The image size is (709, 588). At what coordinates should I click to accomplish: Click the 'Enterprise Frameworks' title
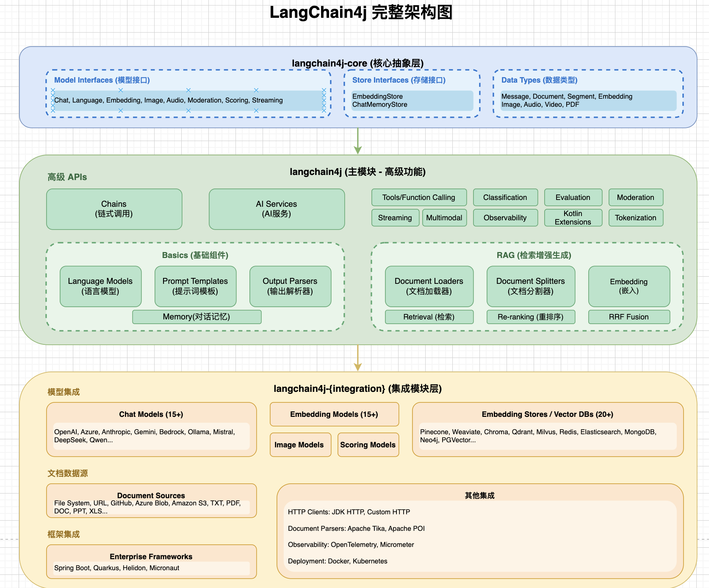click(151, 557)
